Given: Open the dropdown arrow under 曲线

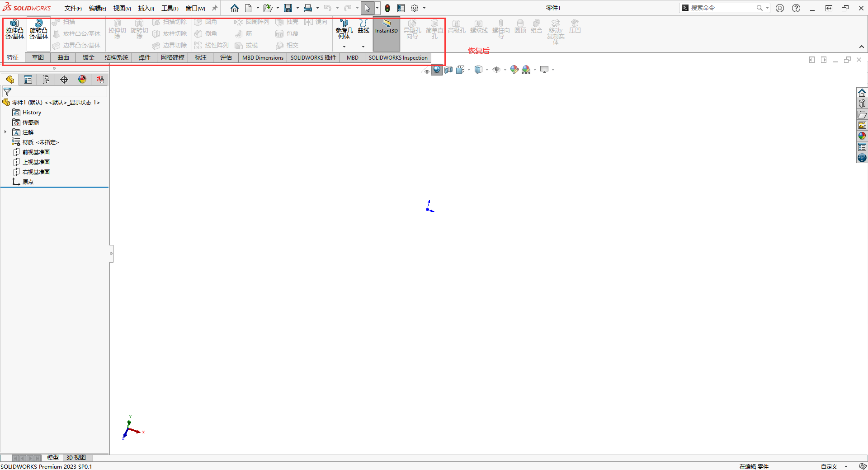Looking at the screenshot, I should 363,47.
